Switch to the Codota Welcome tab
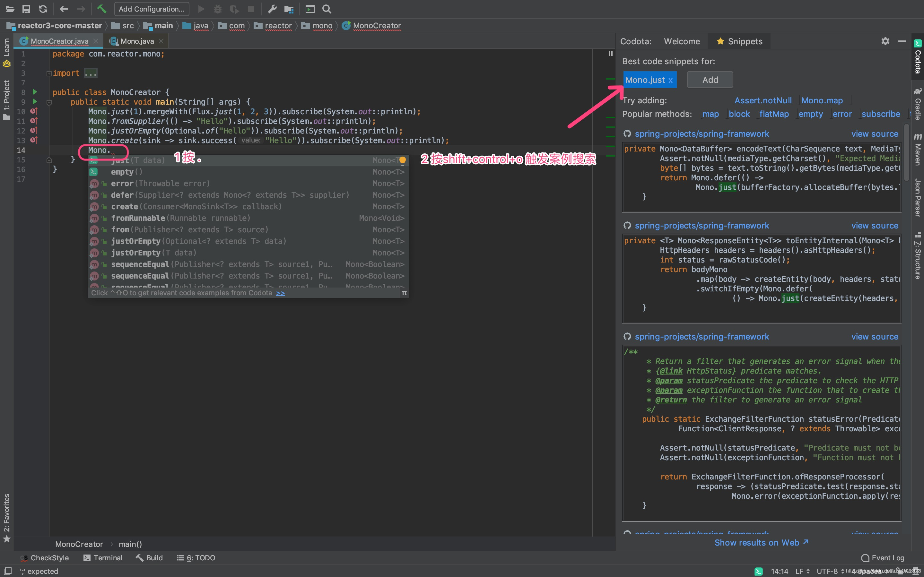Viewport: 924px width, 577px height. click(x=682, y=41)
